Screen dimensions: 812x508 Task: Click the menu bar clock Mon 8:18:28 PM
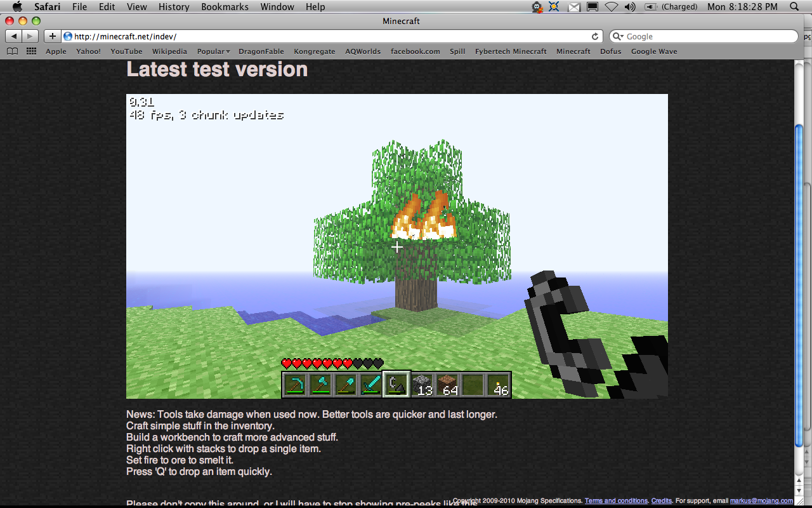tap(742, 7)
